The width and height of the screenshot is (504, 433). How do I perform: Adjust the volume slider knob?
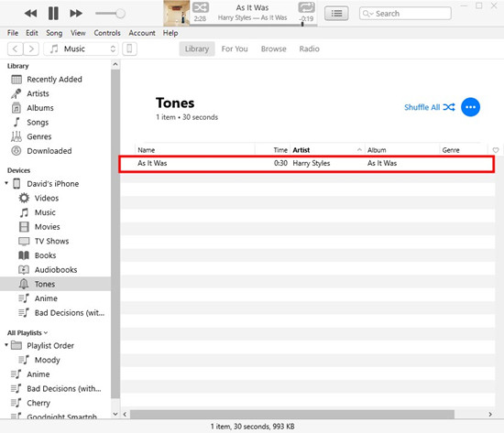121,14
